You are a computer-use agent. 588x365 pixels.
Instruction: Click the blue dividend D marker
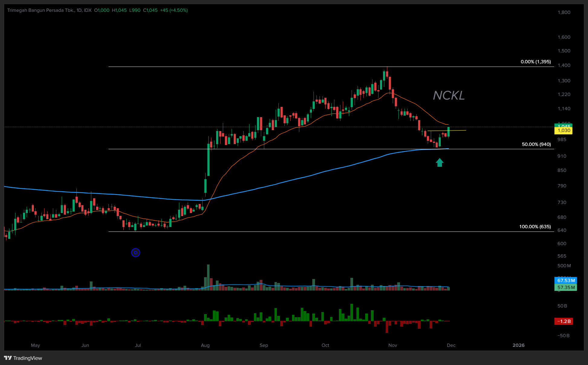135,252
